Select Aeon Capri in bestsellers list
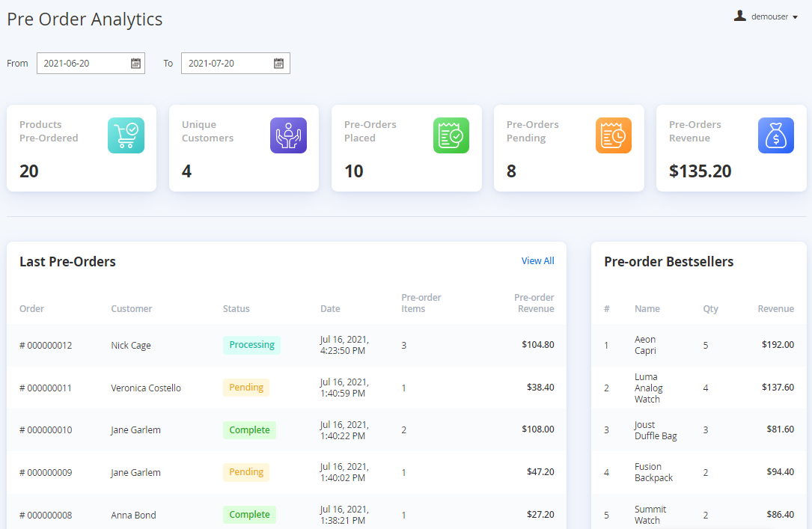The width and height of the screenshot is (812, 529). click(645, 345)
